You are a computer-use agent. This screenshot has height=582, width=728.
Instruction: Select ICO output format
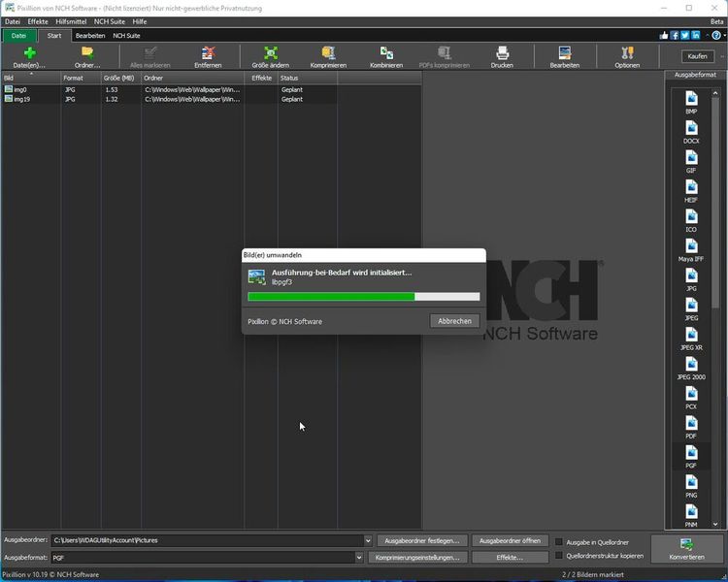click(691, 221)
